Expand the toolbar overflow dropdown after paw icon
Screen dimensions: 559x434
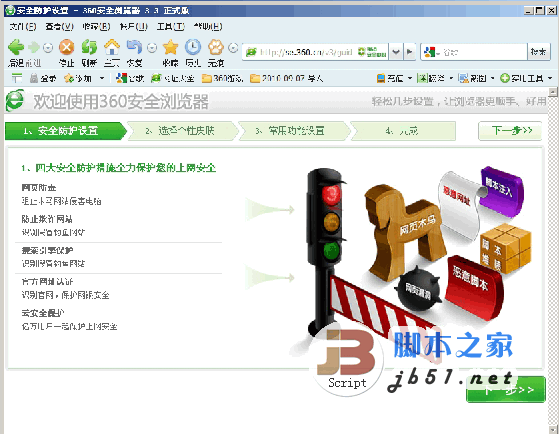pos(233,47)
